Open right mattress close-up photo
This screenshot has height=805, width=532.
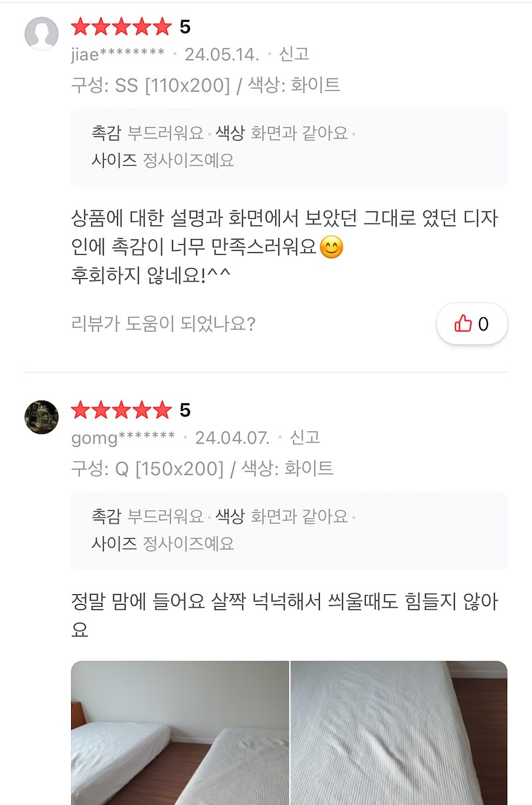pyautogui.click(x=398, y=732)
